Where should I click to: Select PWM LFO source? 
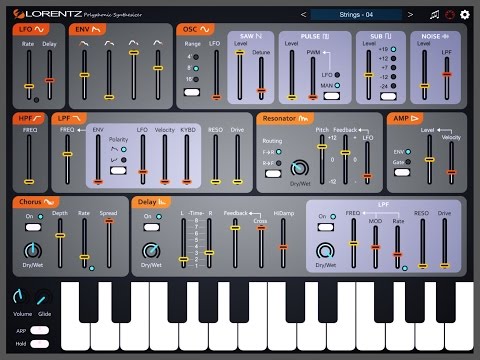[337, 75]
